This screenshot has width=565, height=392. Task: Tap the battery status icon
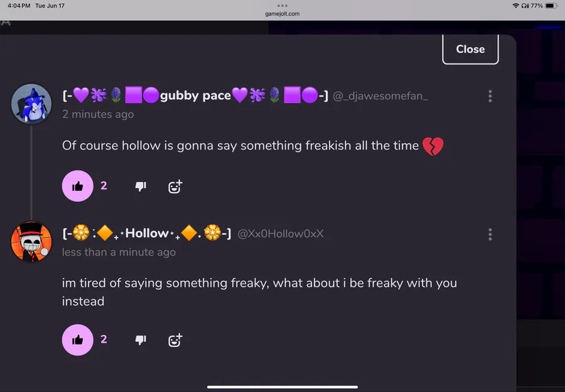(551, 6)
